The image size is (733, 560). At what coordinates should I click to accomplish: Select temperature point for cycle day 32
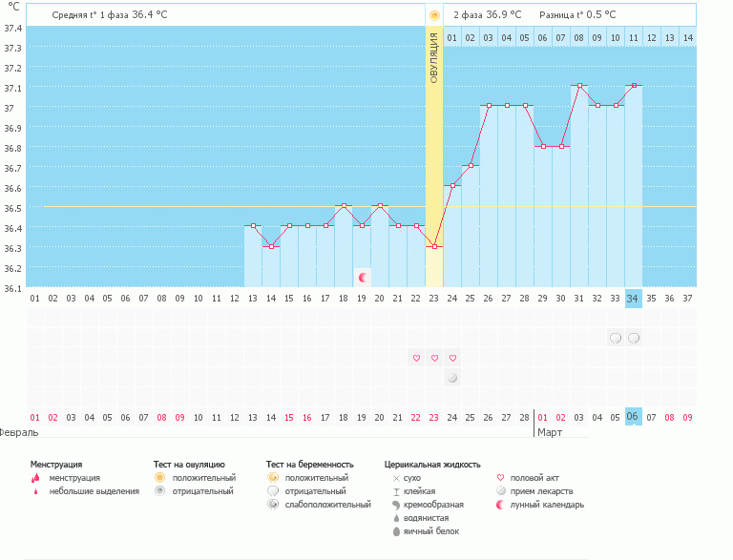597,106
